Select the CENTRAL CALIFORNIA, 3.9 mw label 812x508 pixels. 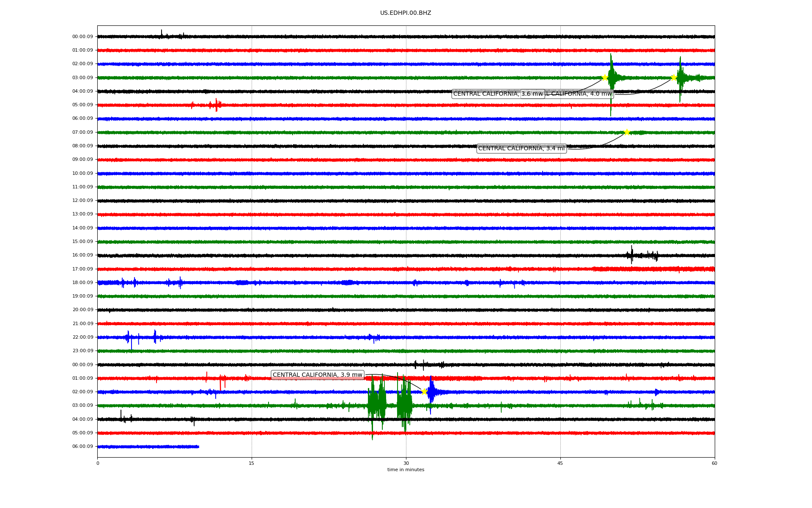317,375
